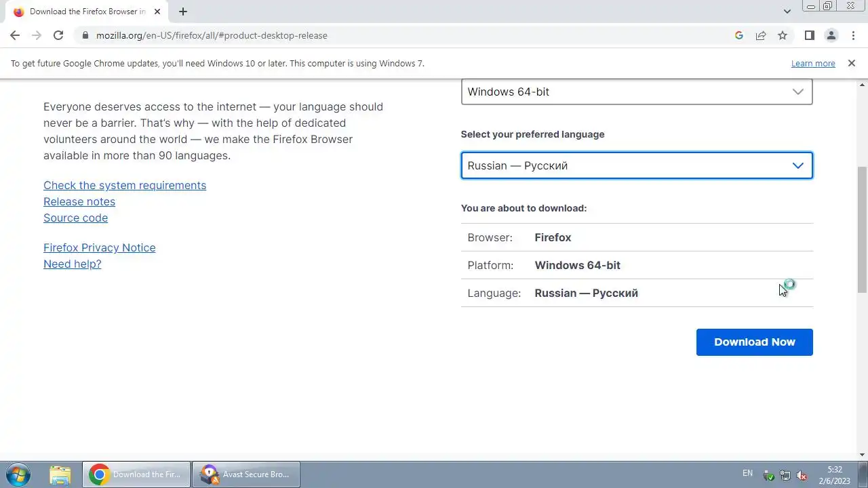Image resolution: width=868 pixels, height=488 pixels.
Task: Open the Windows 64-bit platform dropdown
Action: (637, 91)
